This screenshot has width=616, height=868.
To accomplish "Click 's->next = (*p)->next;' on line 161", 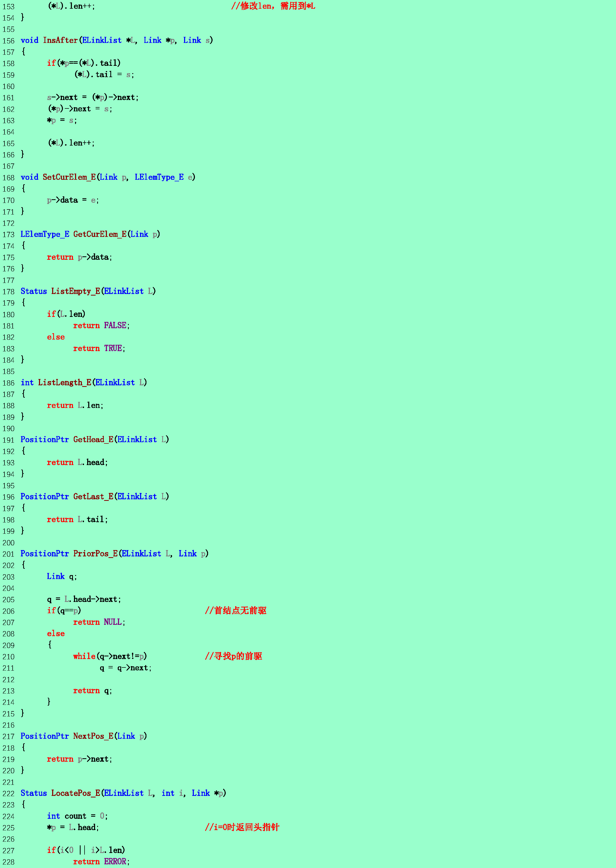I will point(93,97).
